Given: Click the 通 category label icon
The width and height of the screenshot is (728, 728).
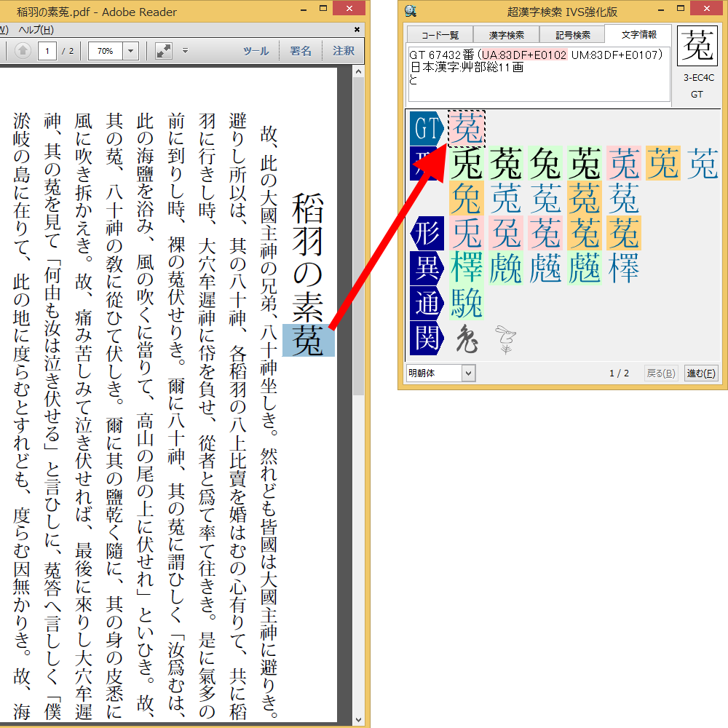Looking at the screenshot, I should 426,303.
